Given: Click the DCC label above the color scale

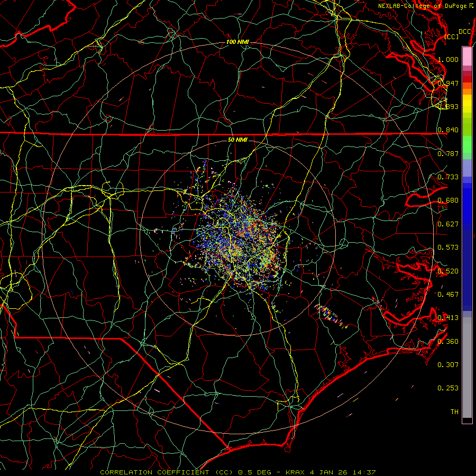Looking at the screenshot, I should point(465,32).
